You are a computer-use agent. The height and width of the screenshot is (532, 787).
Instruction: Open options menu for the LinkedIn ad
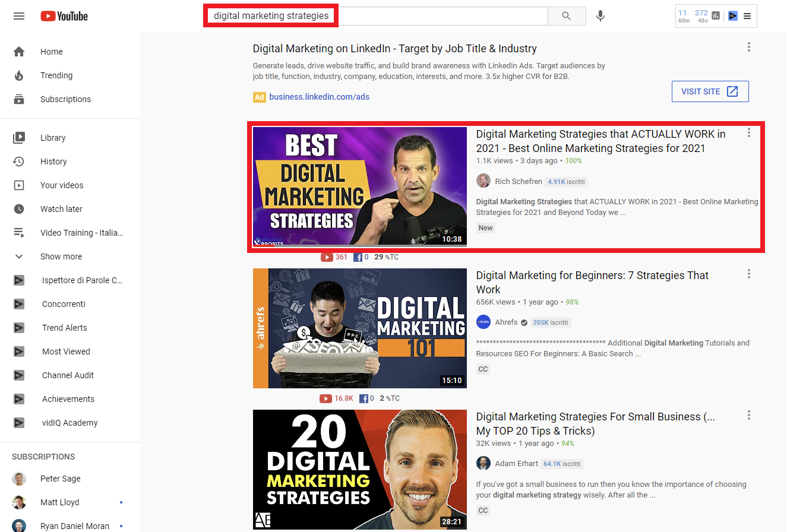tap(749, 47)
